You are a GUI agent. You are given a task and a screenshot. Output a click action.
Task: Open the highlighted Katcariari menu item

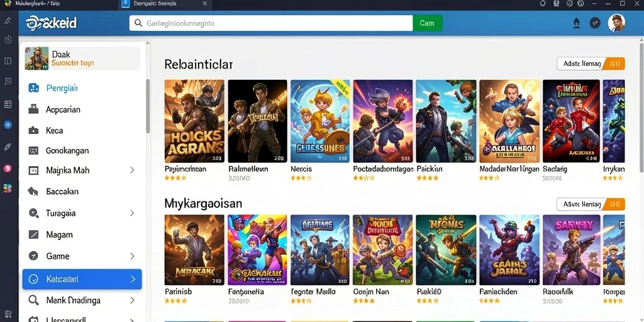[82, 279]
